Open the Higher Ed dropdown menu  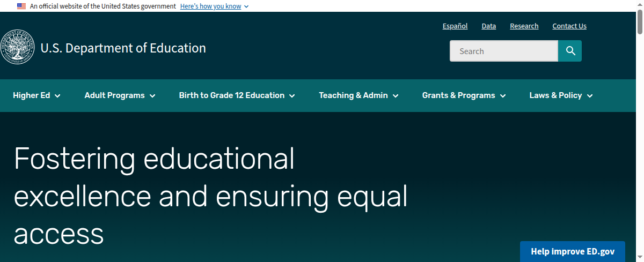click(36, 95)
